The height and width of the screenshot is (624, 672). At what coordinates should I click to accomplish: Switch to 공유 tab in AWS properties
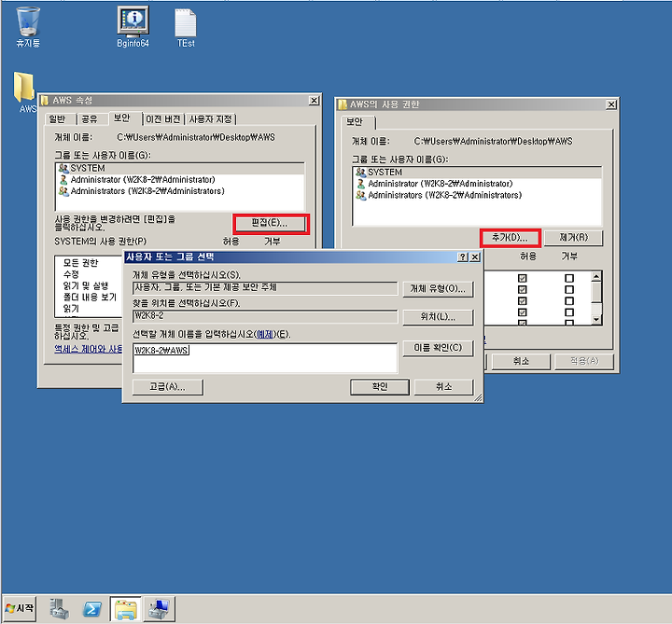[x=90, y=119]
